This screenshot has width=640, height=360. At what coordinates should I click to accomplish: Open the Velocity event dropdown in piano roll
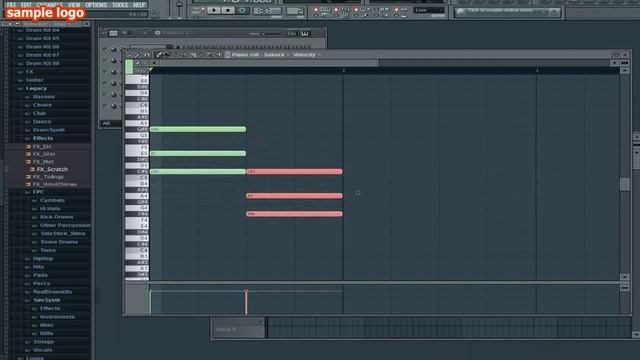(x=307, y=55)
